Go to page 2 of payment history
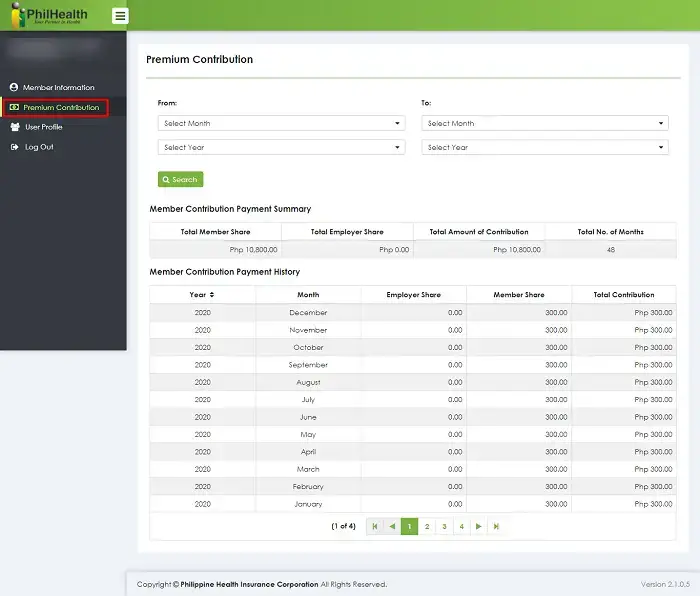This screenshot has height=596, width=700. (x=427, y=526)
